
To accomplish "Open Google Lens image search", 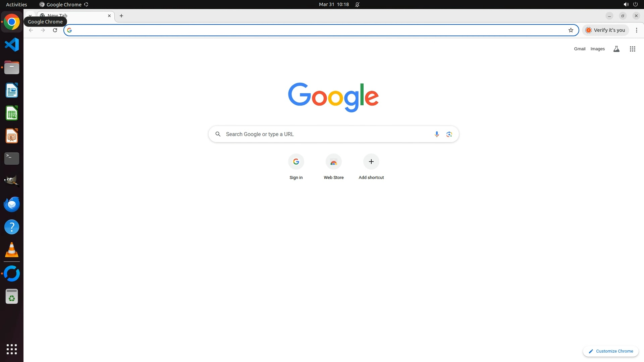I will click(x=449, y=134).
